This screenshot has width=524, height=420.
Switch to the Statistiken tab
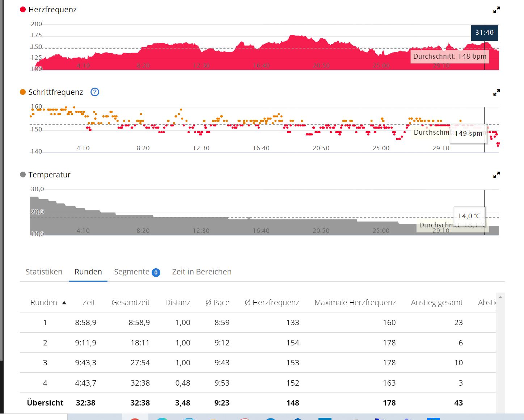click(44, 272)
